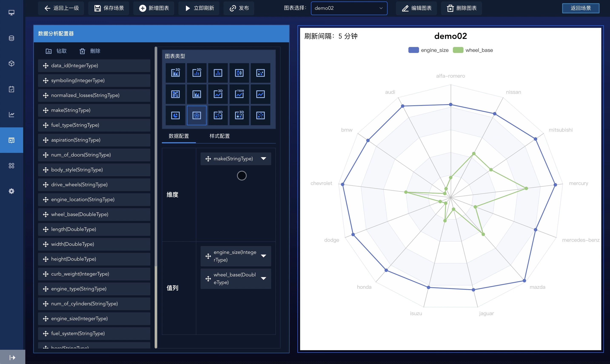Screen dimensions: 610x364
Task: Switch to the 样式配置 tab
Action: click(x=220, y=136)
